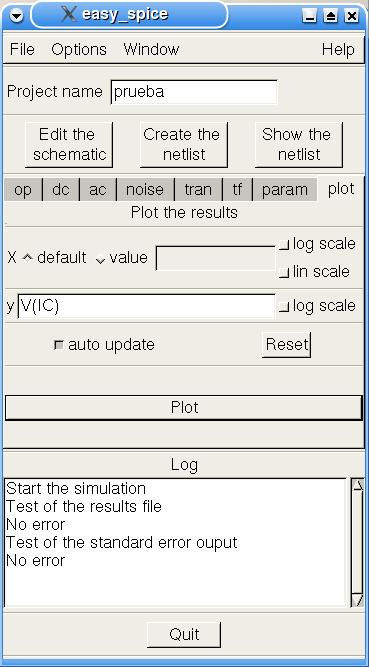The image size is (369, 667).
Task: Click the Project name input field
Action: [x=194, y=92]
